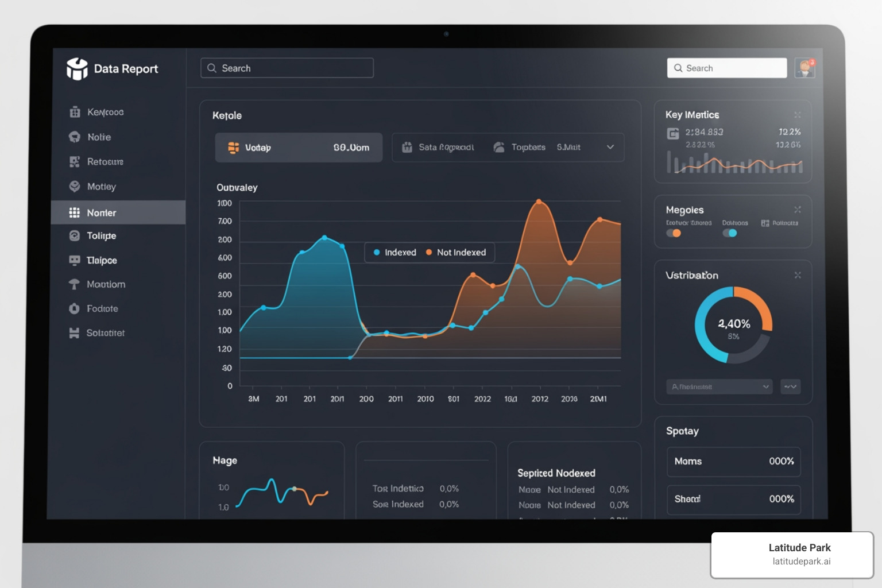882x588 pixels.
Task: Expand the chevron dropdown in filter bar
Action: tap(610, 148)
